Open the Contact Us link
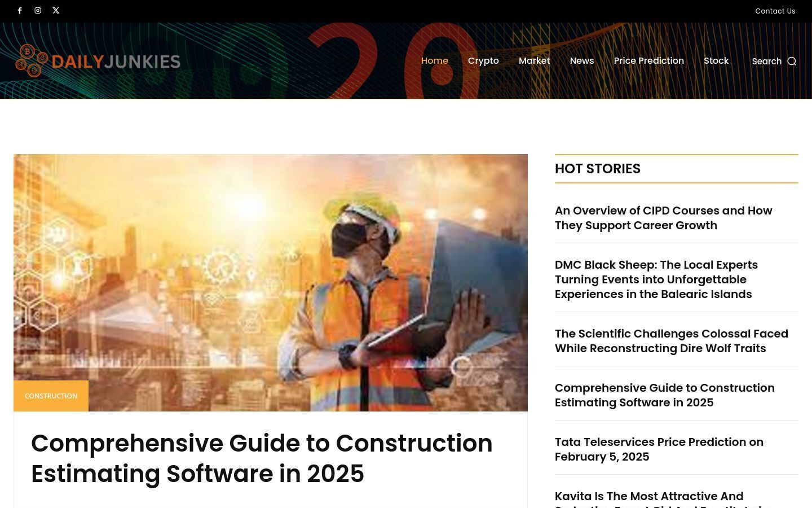The height and width of the screenshot is (508, 812). (x=775, y=11)
